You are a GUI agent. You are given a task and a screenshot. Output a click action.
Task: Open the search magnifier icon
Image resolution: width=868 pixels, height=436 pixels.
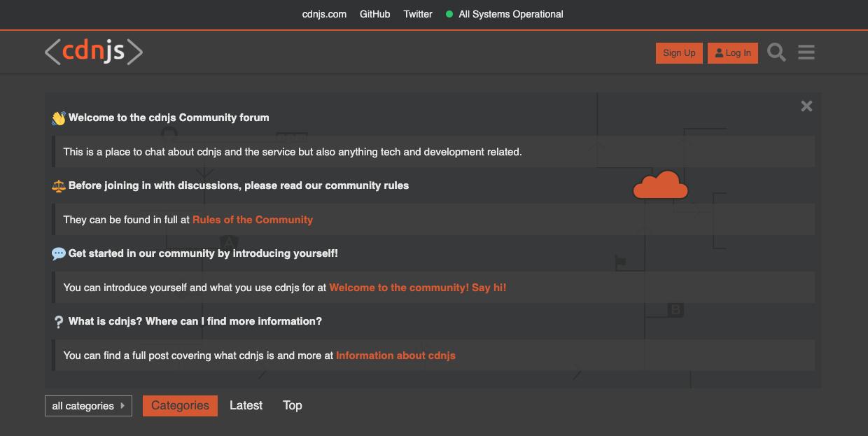coord(776,52)
